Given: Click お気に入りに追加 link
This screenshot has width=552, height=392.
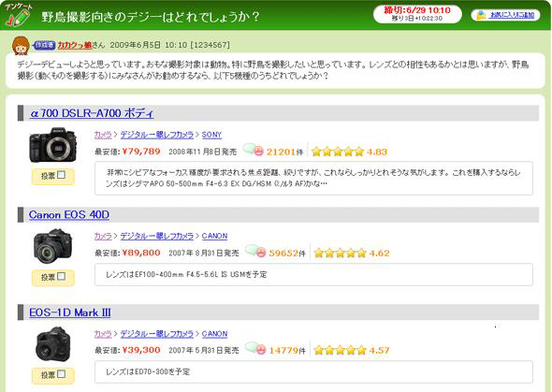Looking at the screenshot, I should click(512, 15).
